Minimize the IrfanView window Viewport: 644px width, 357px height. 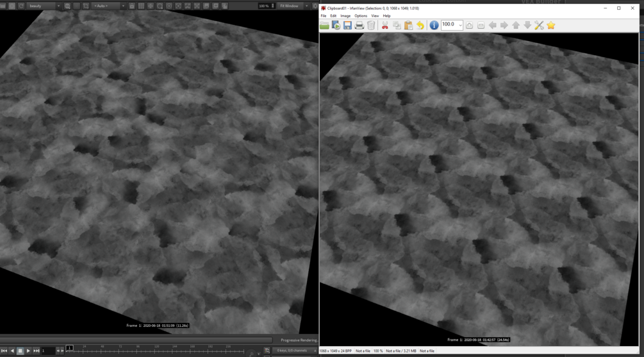click(x=606, y=8)
